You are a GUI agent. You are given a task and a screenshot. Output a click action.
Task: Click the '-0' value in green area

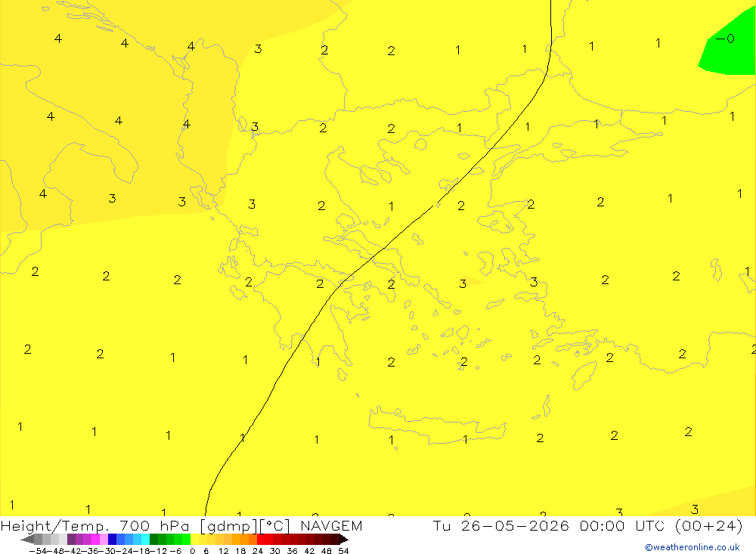725,39
